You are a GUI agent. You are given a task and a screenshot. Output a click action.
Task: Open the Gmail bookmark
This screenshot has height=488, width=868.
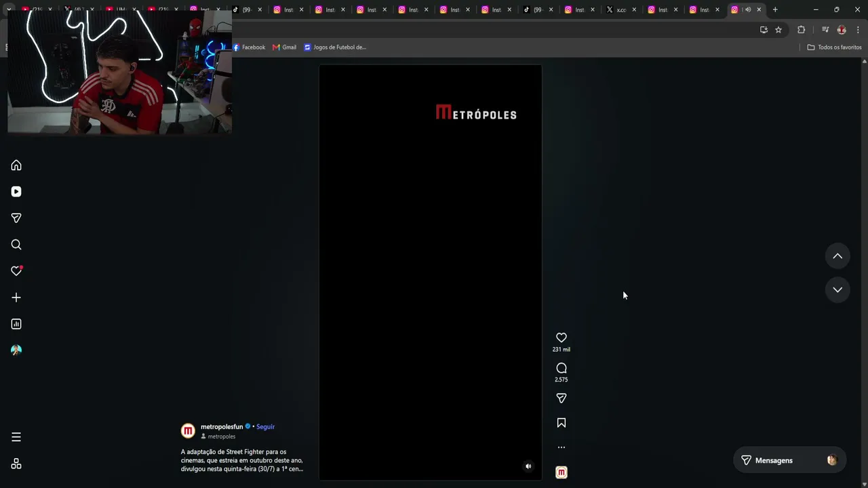(285, 47)
